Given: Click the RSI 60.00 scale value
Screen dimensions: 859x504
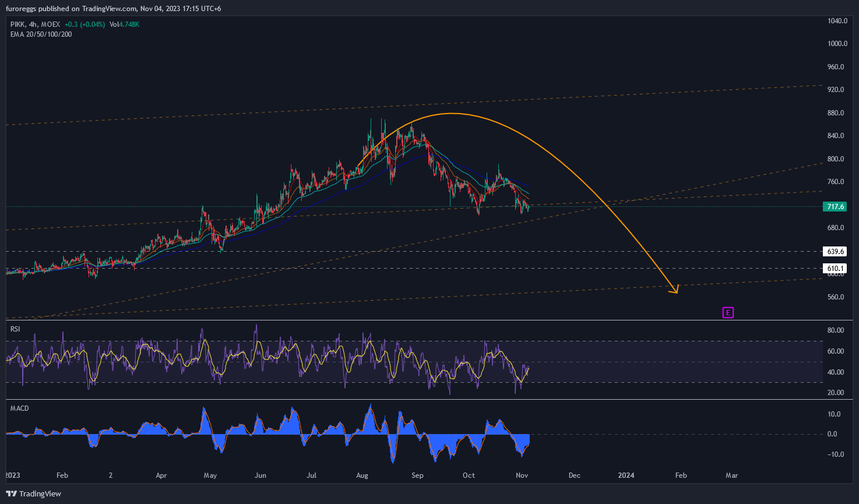Looking at the screenshot, I should point(836,351).
